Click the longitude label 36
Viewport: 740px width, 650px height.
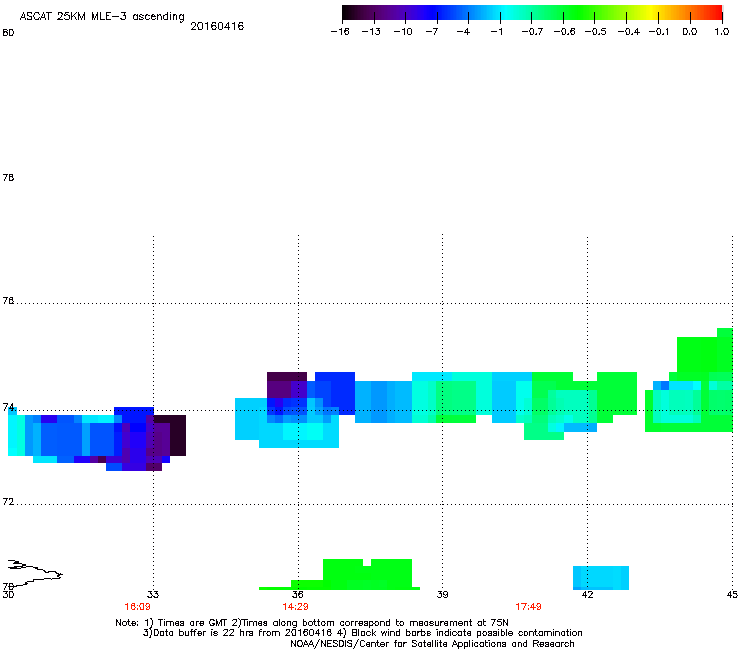pos(297,594)
